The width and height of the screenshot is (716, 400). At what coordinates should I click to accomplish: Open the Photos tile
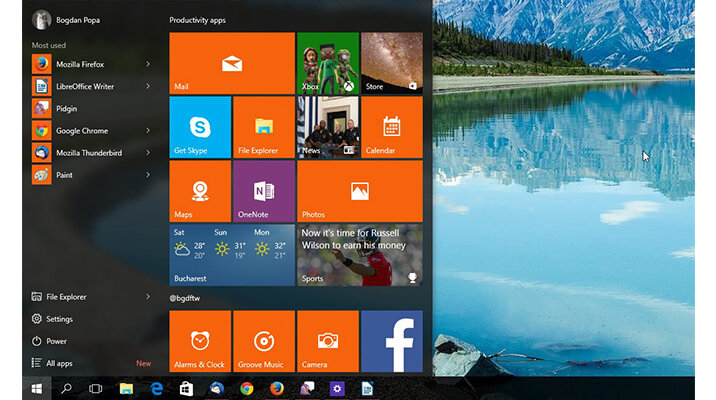click(x=360, y=191)
